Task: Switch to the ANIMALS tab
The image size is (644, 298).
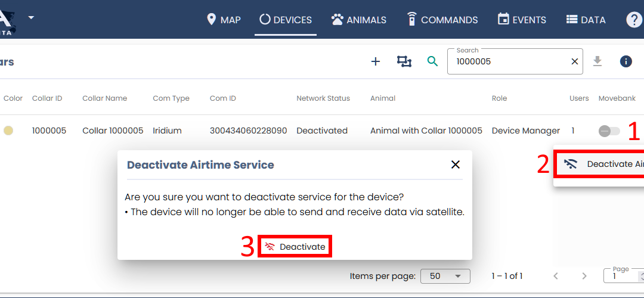Action: (x=359, y=20)
